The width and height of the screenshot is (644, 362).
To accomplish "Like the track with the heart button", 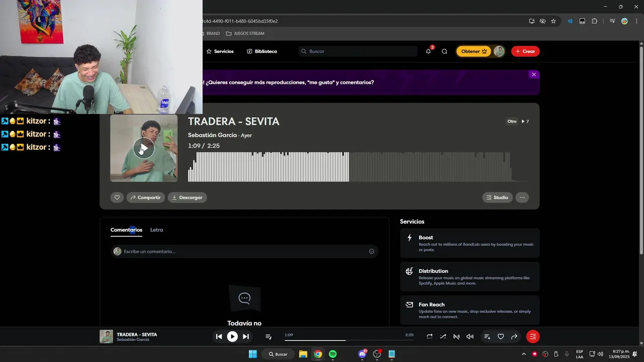I will (x=117, y=198).
